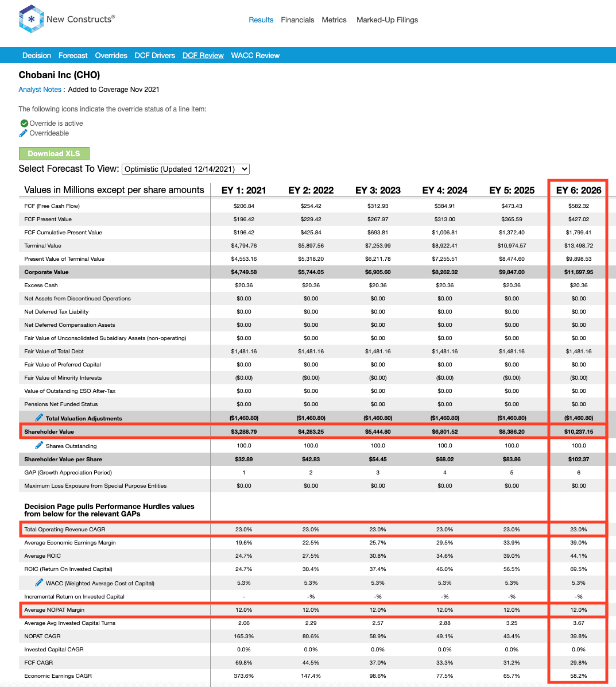Viewport: 616px width, 687px height.
Task: Click the EY 2: 2022 column header
Action: [x=311, y=190]
